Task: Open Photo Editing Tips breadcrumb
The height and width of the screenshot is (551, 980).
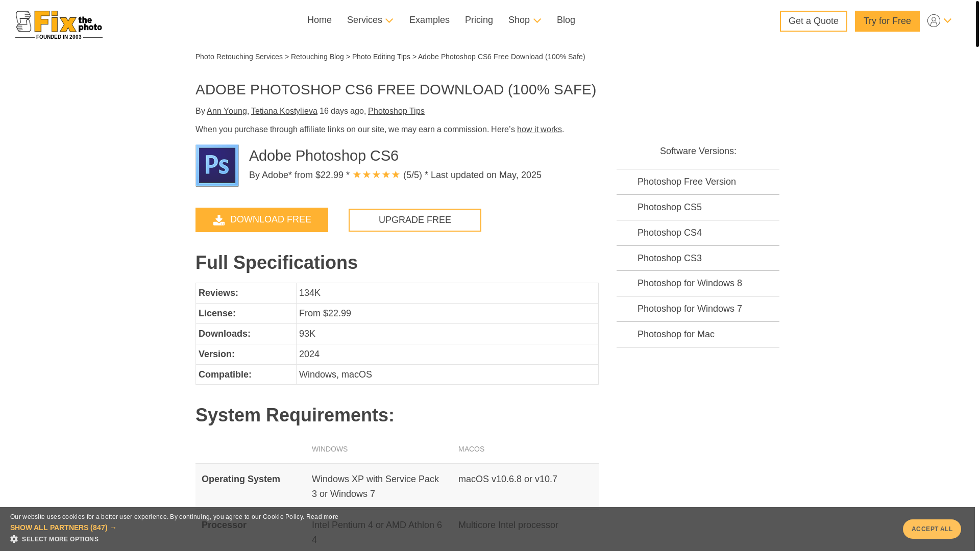Action: click(381, 57)
